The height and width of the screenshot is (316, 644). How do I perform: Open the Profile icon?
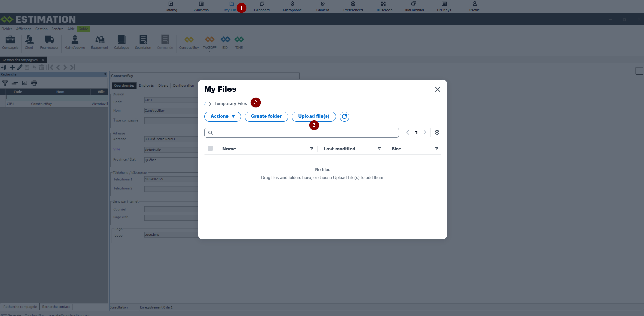[475, 6]
